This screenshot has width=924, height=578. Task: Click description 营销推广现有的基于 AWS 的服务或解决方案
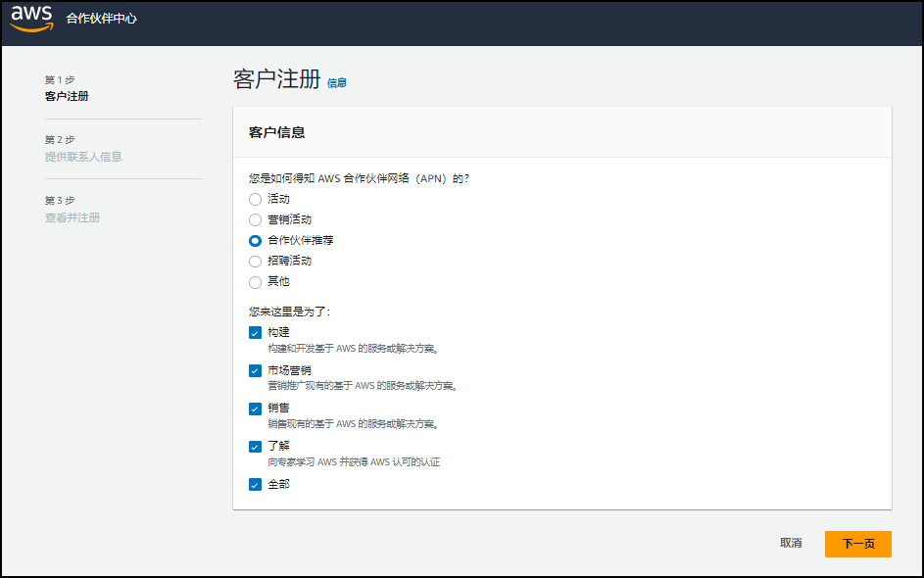363,386
